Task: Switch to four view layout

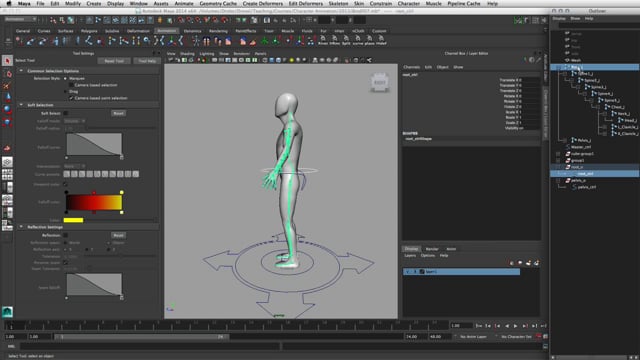Action: click(x=7, y=175)
